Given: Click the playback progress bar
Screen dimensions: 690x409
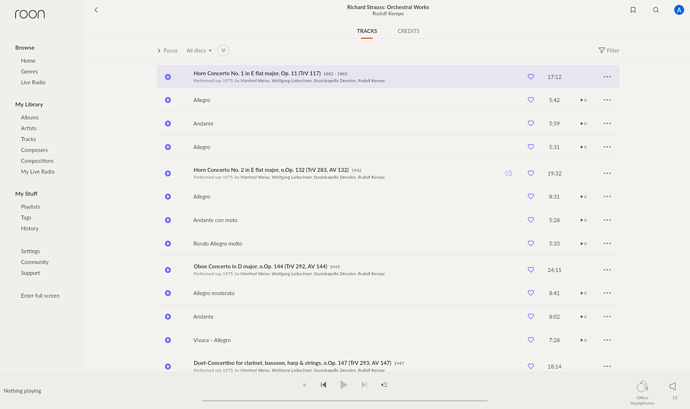Looking at the screenshot, I should pos(345,401).
